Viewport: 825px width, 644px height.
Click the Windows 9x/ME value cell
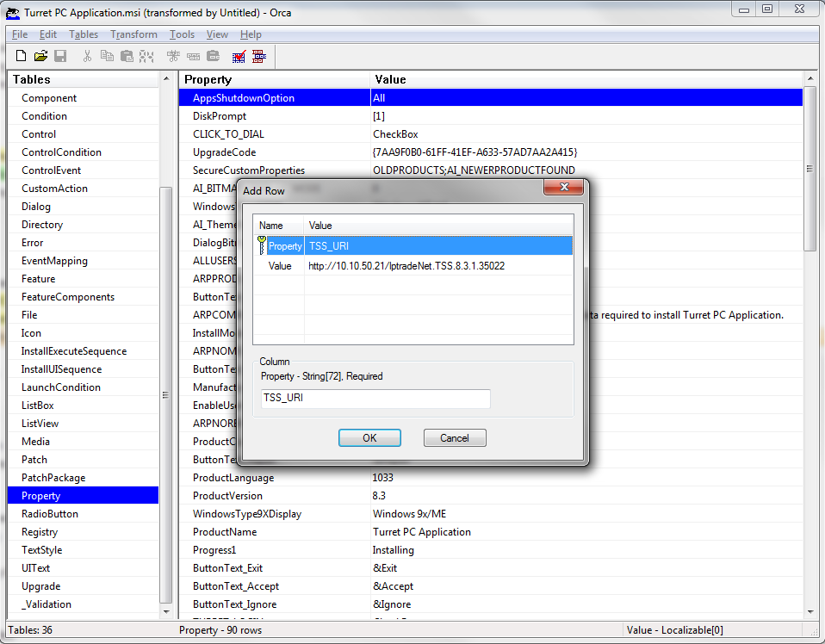coord(409,513)
